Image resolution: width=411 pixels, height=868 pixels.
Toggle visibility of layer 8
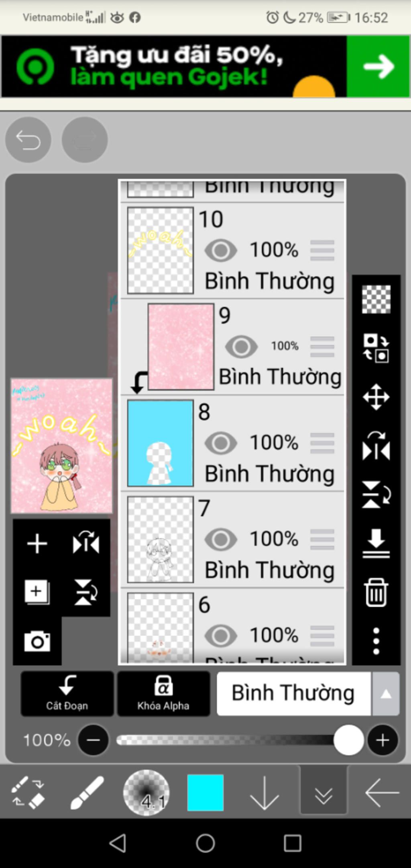221,443
